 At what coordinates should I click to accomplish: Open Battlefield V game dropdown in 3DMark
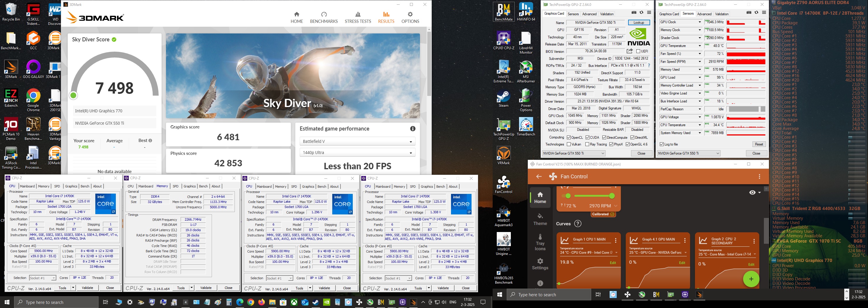tap(357, 141)
